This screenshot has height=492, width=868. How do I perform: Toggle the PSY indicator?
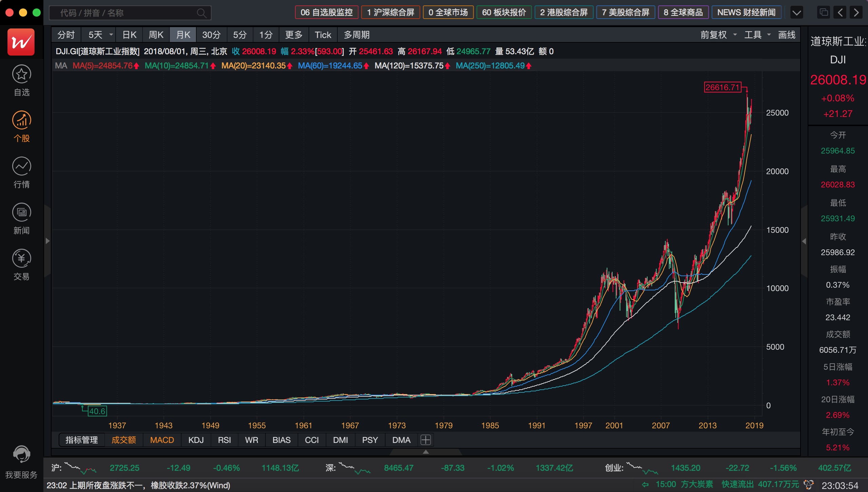click(370, 440)
